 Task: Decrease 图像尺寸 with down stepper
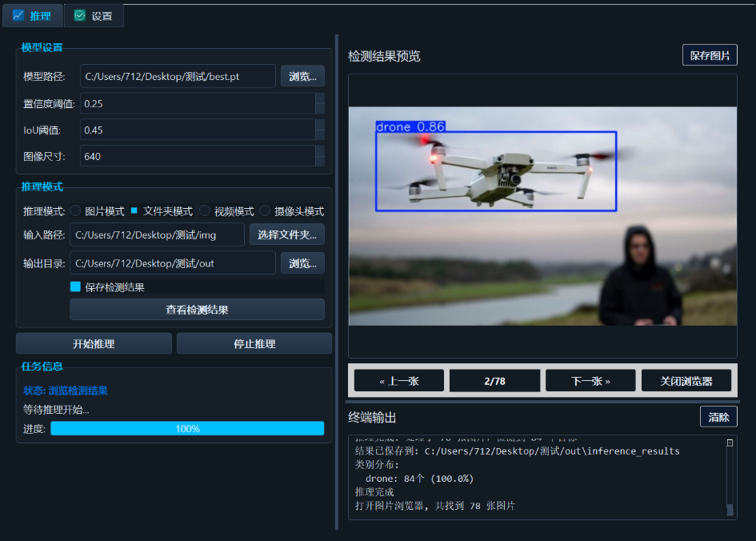(x=320, y=162)
